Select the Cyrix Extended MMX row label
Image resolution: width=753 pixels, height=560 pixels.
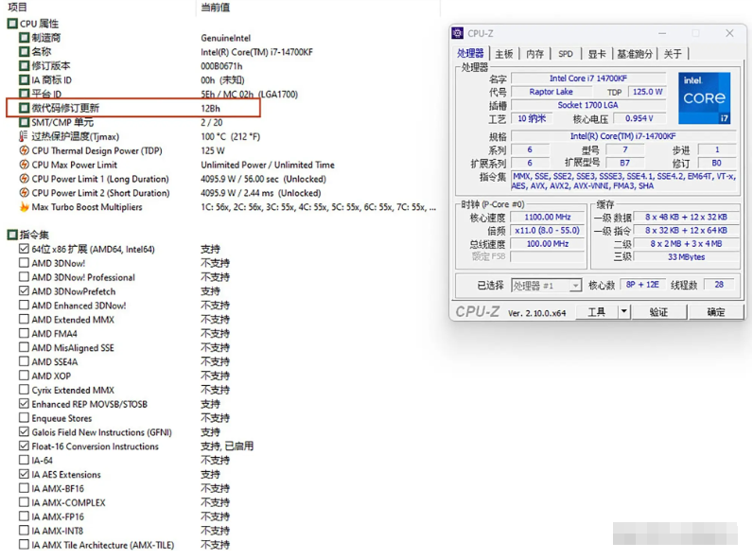pyautogui.click(x=73, y=390)
